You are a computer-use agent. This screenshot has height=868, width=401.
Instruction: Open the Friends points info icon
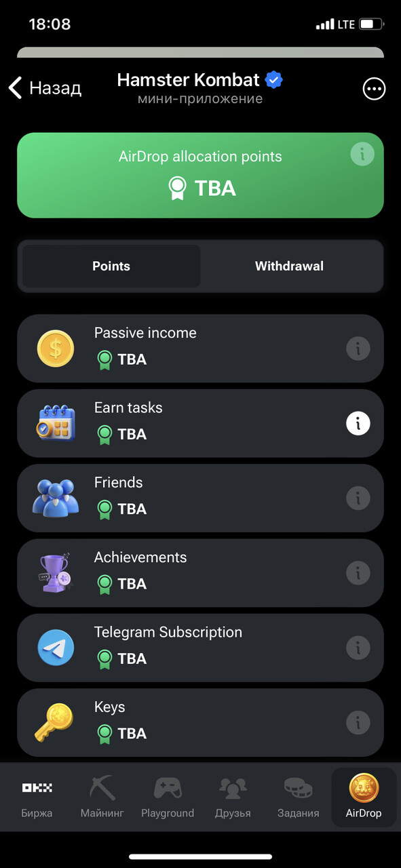358,498
